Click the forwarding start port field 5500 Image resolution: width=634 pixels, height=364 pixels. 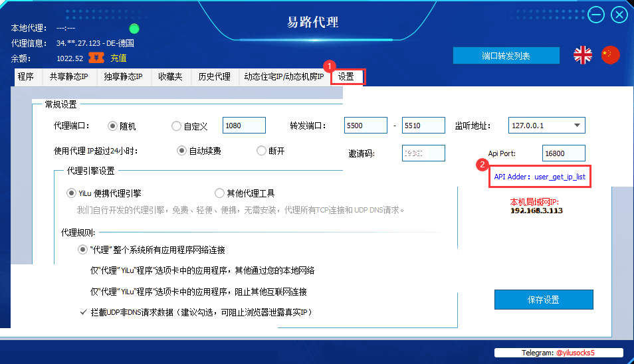click(366, 126)
